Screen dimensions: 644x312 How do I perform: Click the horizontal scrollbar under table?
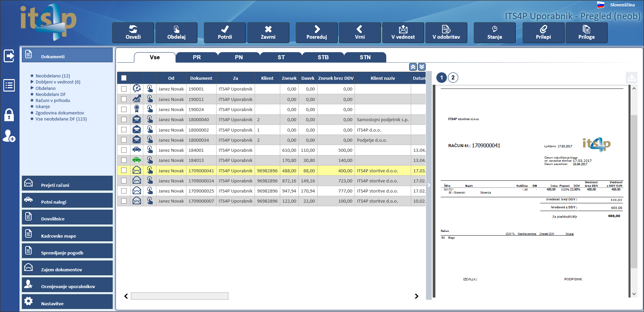click(179, 296)
